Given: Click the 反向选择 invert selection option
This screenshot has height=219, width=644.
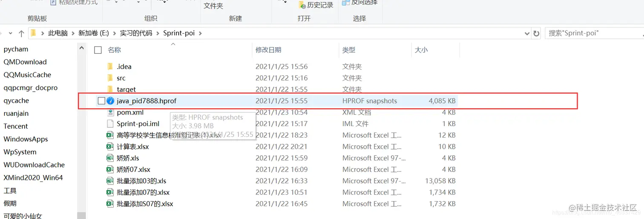Looking at the screenshot, I should point(359,3).
